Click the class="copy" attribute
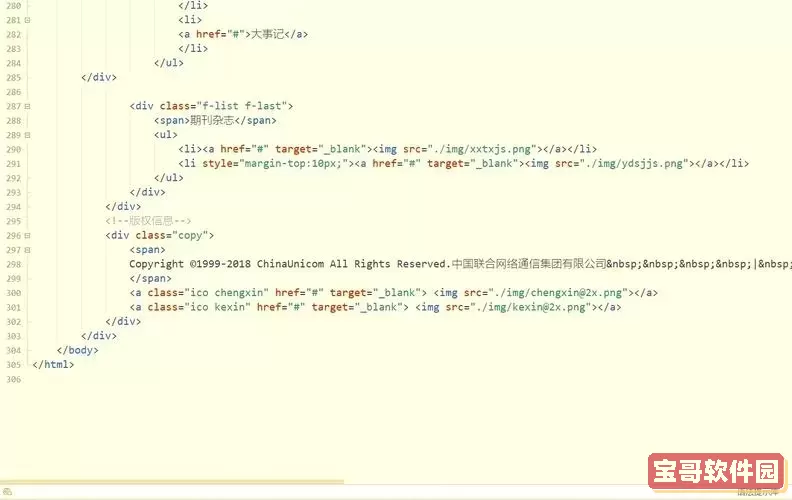Viewport: 792px width, 500px height. (x=172, y=235)
